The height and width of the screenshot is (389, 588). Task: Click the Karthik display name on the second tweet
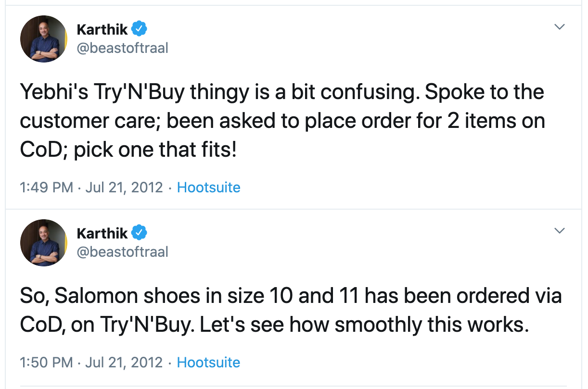102,233
